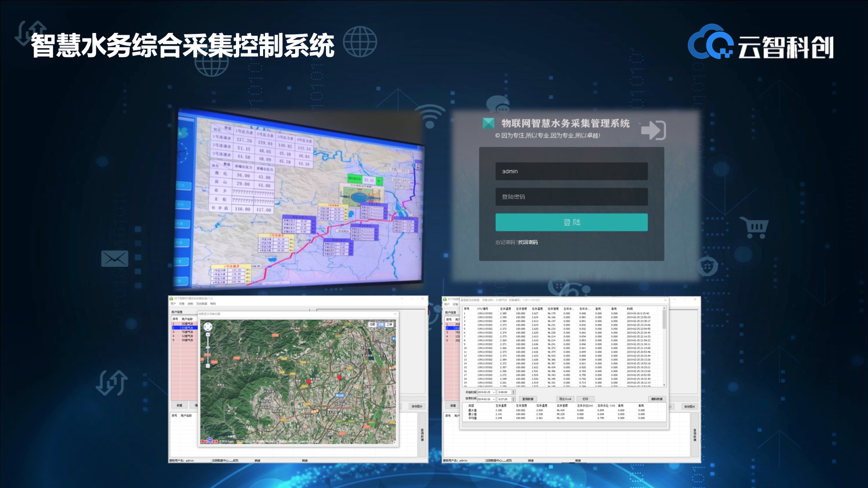
Task: Close the map device location dialog
Action: 395,314
